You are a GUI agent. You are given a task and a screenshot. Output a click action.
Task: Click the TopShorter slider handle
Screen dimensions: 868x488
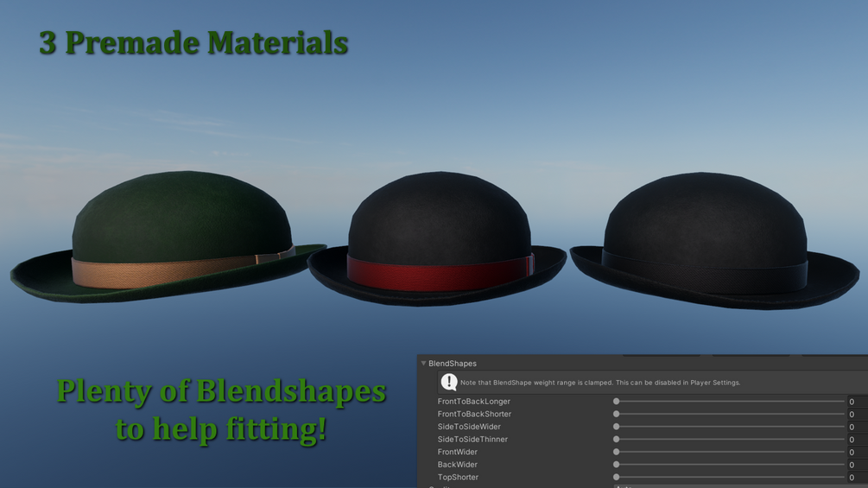coord(616,477)
